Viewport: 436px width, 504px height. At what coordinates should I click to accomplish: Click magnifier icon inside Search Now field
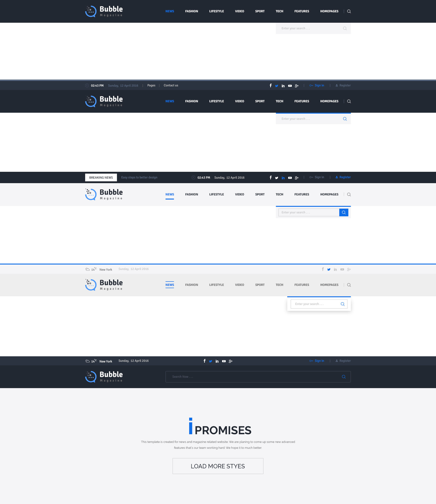click(344, 377)
